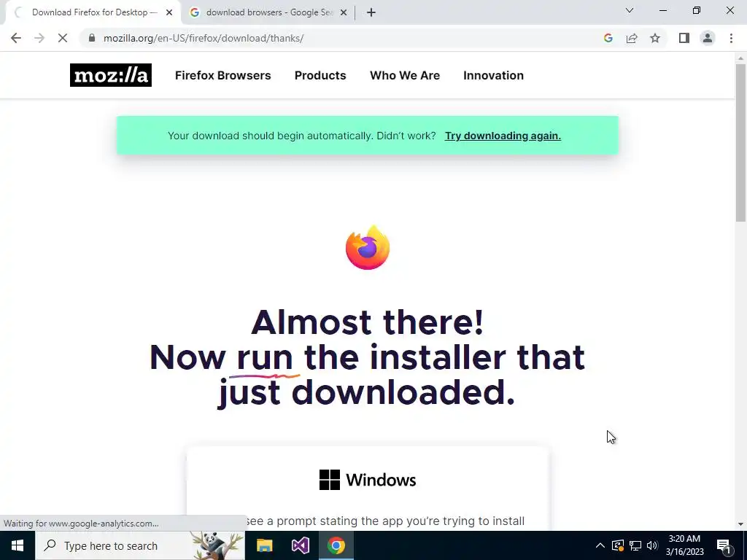747x560 pixels.
Task: Open the Chrome profile menu
Action: tap(708, 38)
